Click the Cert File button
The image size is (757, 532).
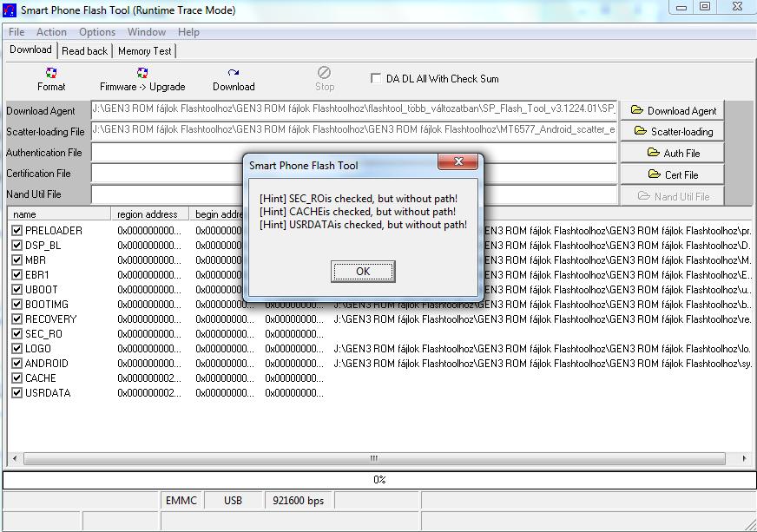(x=672, y=174)
